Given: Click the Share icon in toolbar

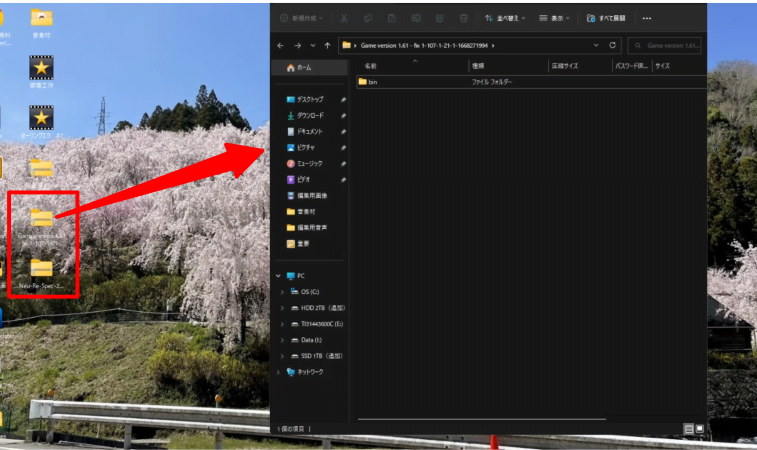Looking at the screenshot, I should (x=439, y=18).
